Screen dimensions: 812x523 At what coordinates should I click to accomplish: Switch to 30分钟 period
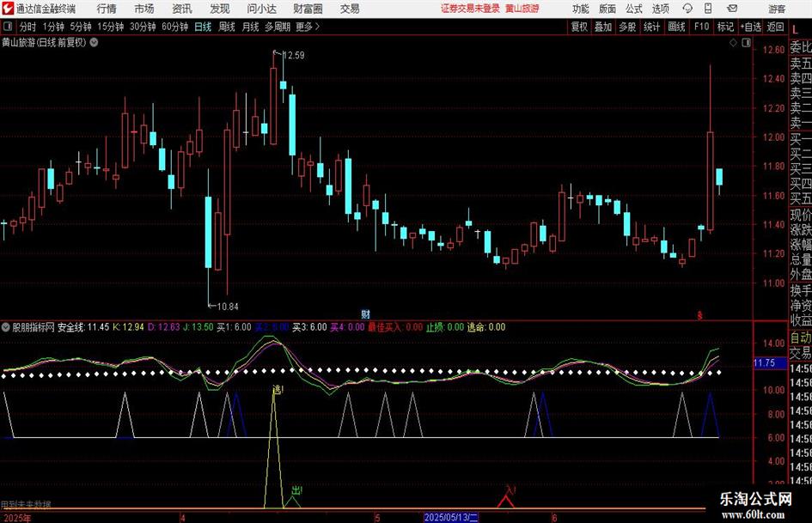(x=143, y=27)
